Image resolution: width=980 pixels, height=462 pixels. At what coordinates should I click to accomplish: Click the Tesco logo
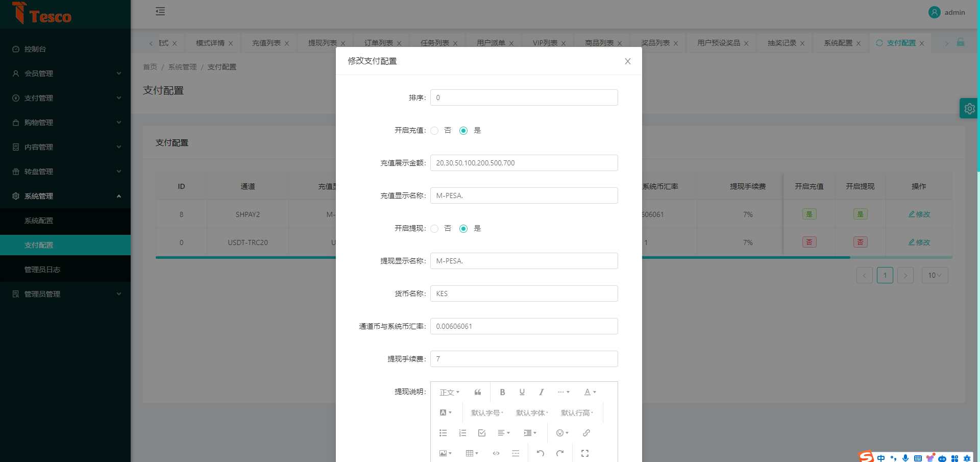click(42, 13)
